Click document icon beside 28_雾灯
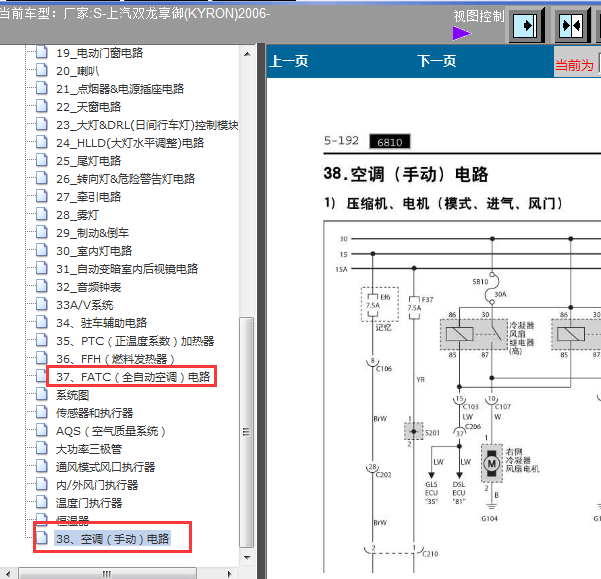This screenshot has height=579, width=601. click(41, 214)
